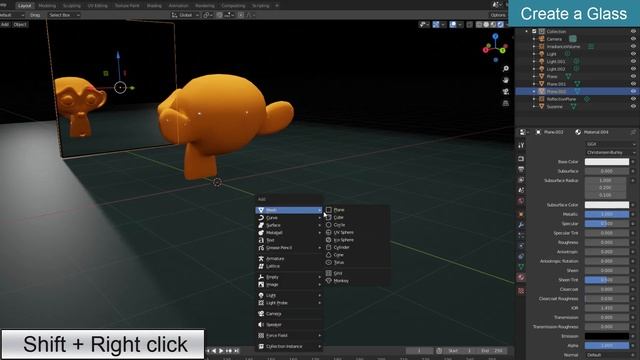Open the View Layer properties tab
This screenshot has width=640, height=360.
pyautogui.click(x=521, y=180)
